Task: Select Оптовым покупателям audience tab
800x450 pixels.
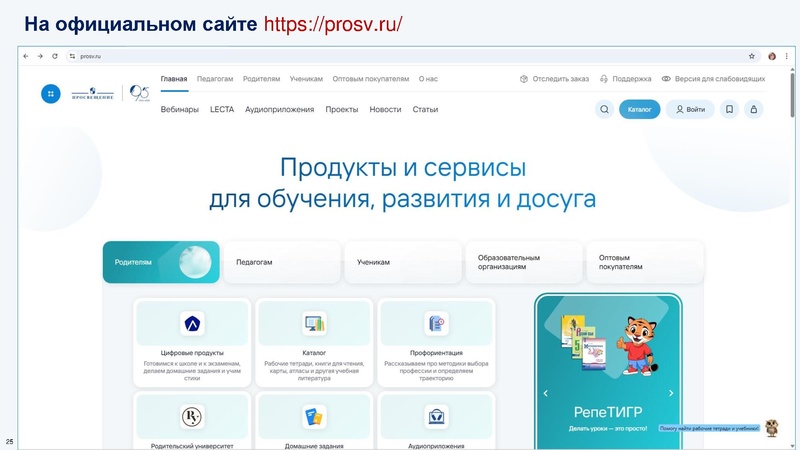Action: coord(645,262)
